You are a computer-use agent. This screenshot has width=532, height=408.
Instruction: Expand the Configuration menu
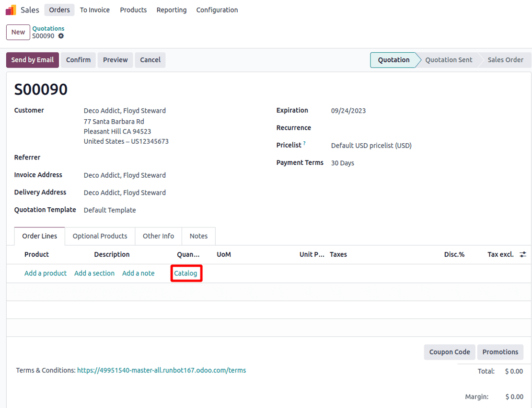217,10
